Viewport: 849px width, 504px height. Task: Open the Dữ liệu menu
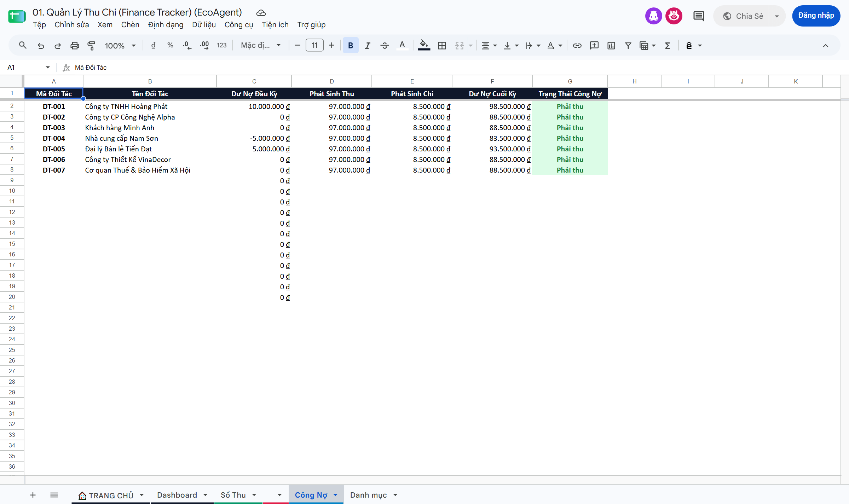pos(204,25)
